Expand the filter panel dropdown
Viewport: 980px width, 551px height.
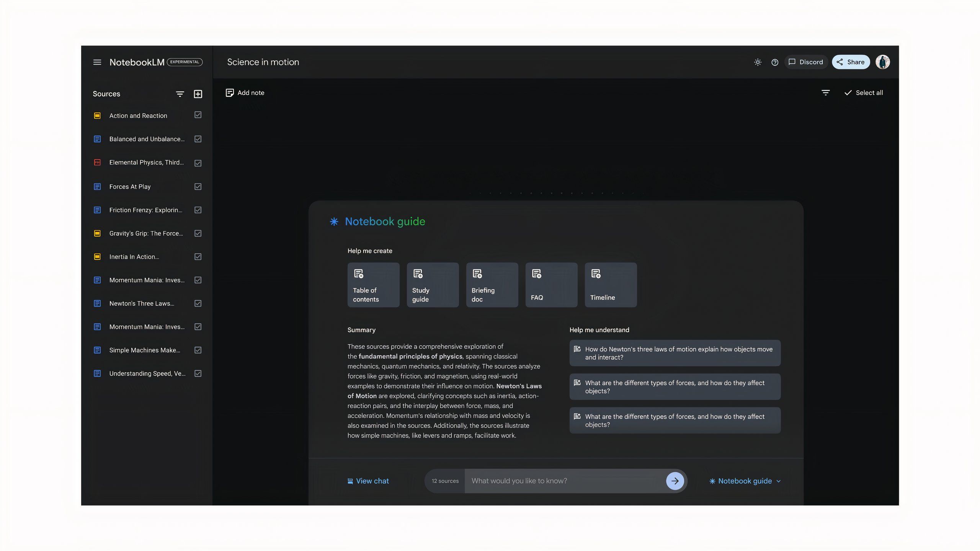[179, 93]
